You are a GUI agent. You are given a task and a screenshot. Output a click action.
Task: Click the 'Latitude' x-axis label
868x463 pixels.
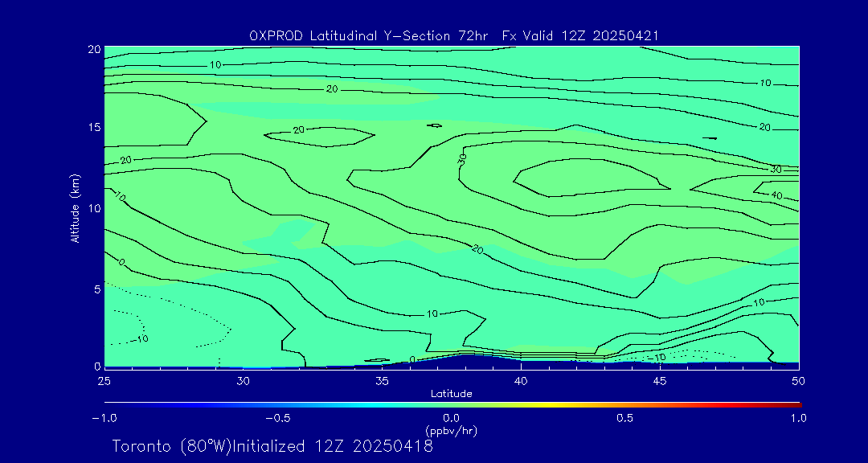tap(451, 394)
